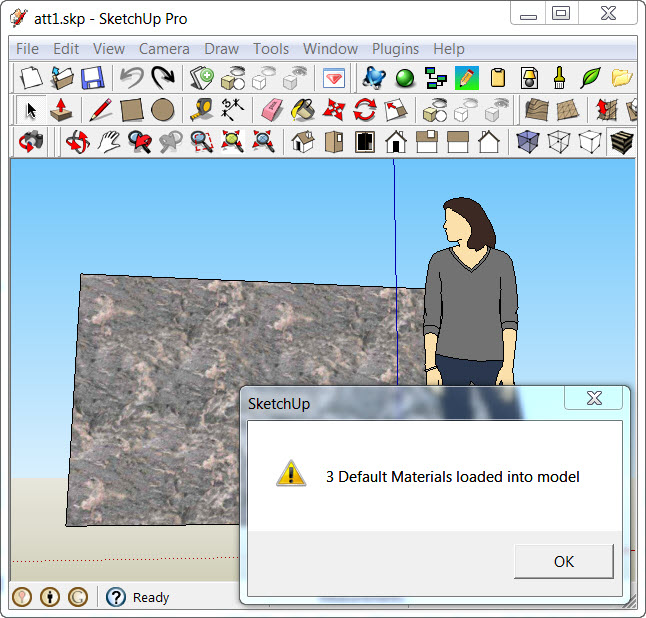This screenshot has width=646, height=618.
Task: Open the Draw menu
Action: (221, 48)
